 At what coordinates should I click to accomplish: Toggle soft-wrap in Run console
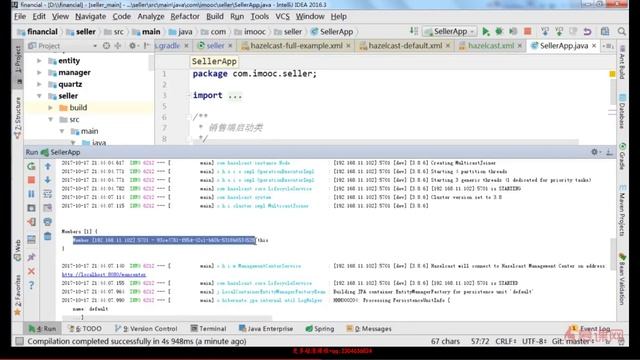click(48, 194)
